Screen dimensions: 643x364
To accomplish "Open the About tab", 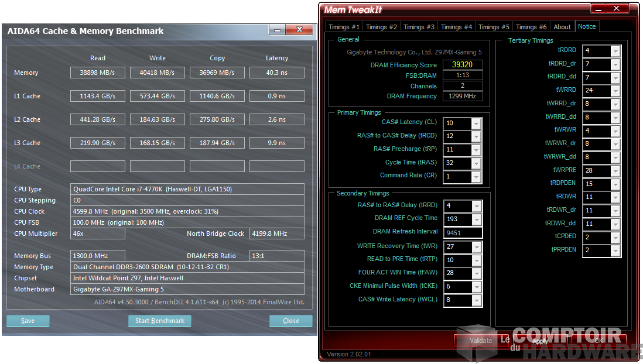I will [x=562, y=27].
